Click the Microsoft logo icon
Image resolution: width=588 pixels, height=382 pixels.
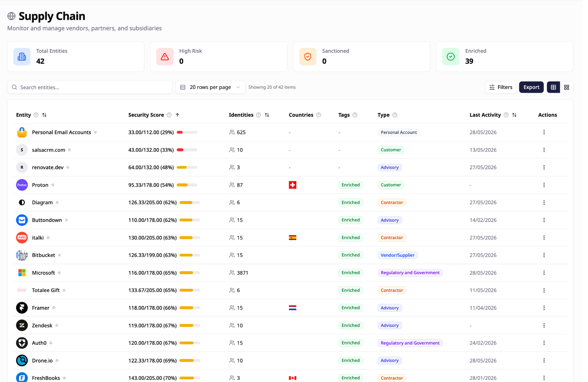(x=22, y=273)
